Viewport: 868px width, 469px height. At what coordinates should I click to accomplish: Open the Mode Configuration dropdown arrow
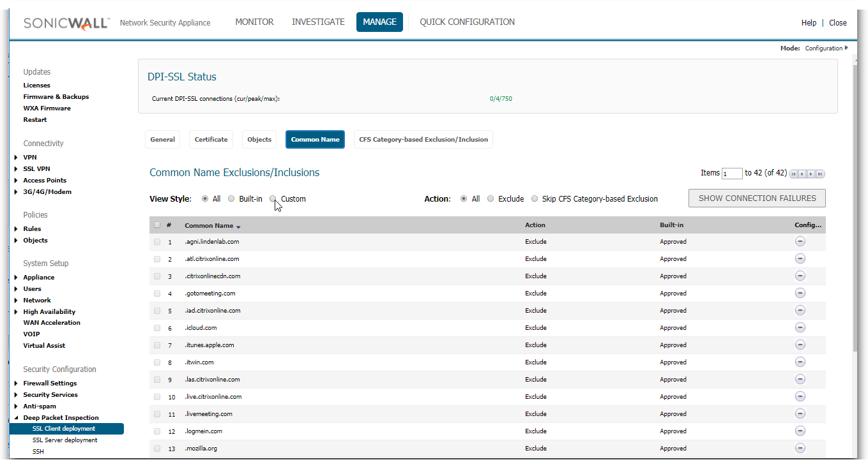point(846,48)
